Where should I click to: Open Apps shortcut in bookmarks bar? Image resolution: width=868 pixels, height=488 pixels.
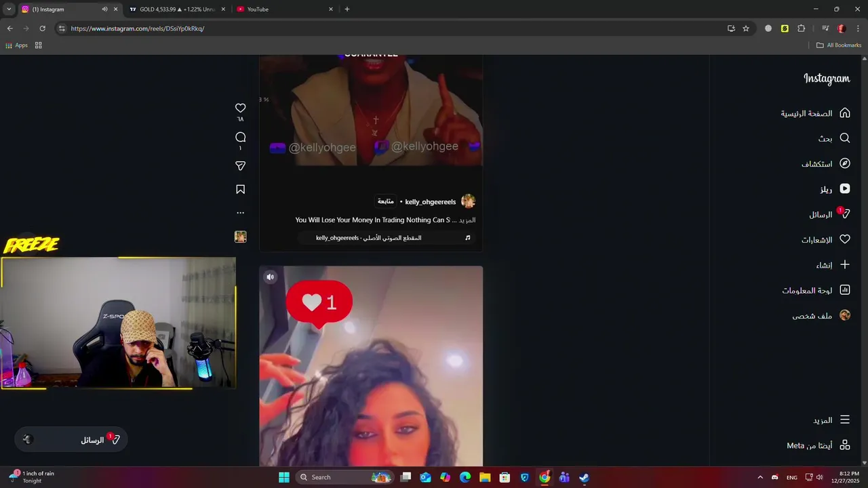point(16,45)
